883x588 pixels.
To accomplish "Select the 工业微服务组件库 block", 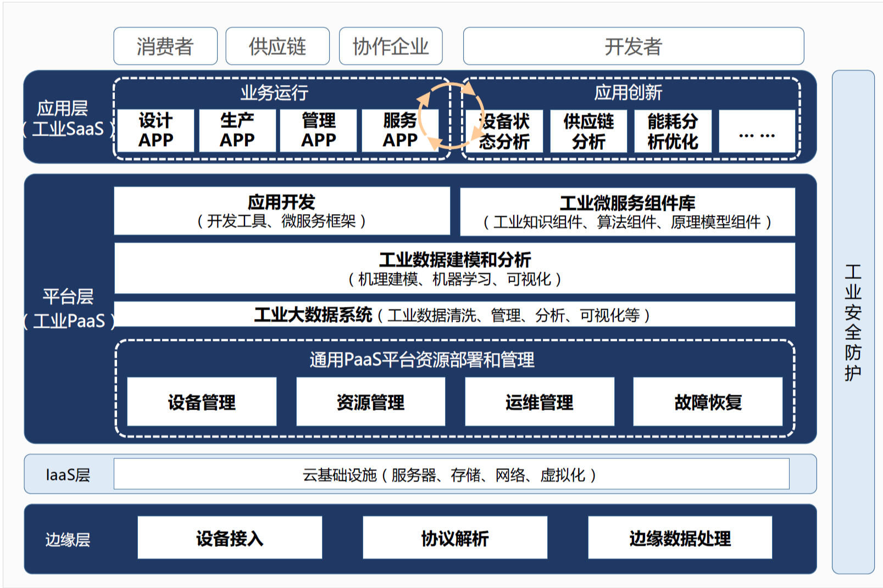I will pos(627,212).
